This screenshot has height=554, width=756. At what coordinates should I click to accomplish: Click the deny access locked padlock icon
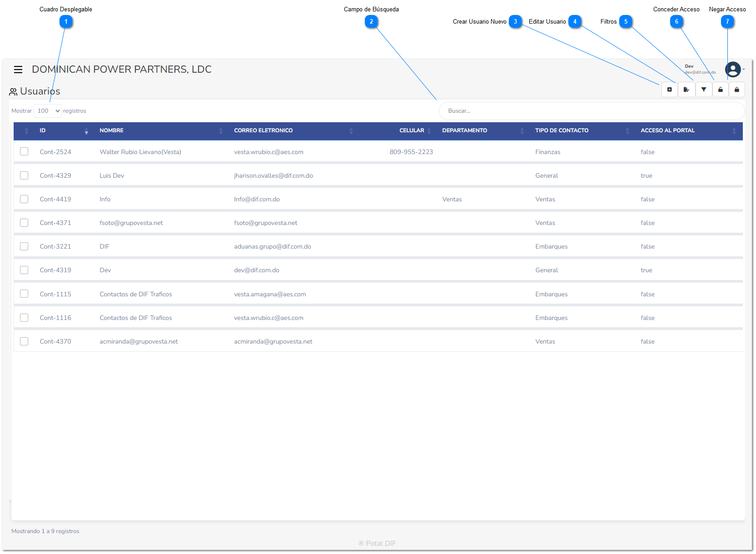point(737,90)
